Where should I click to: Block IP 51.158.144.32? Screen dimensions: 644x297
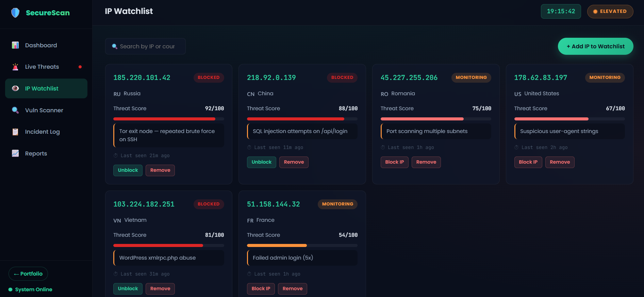(261, 288)
